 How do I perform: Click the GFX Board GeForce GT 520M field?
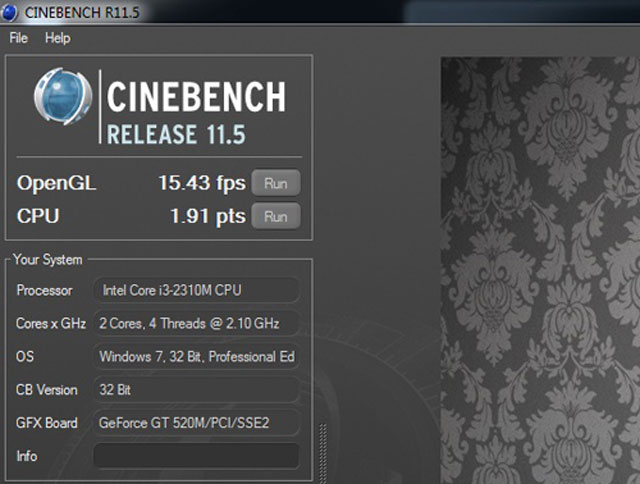point(196,422)
